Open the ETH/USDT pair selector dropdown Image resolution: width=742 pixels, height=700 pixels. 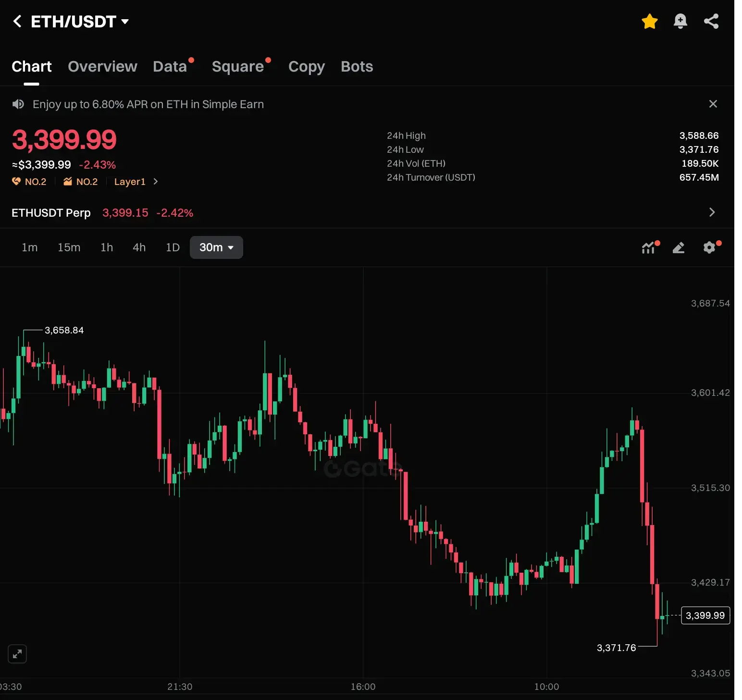point(80,21)
